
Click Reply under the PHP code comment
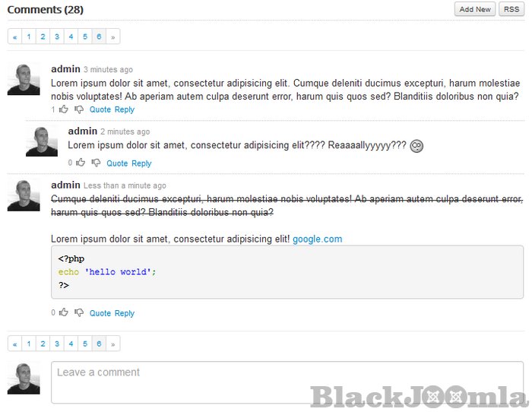coord(125,313)
